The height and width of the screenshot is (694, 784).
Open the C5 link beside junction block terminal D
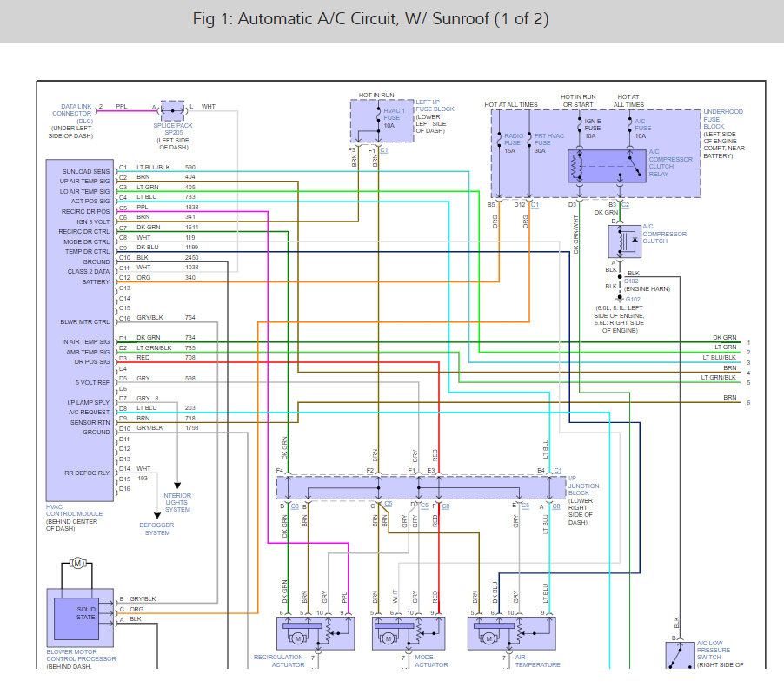click(424, 506)
